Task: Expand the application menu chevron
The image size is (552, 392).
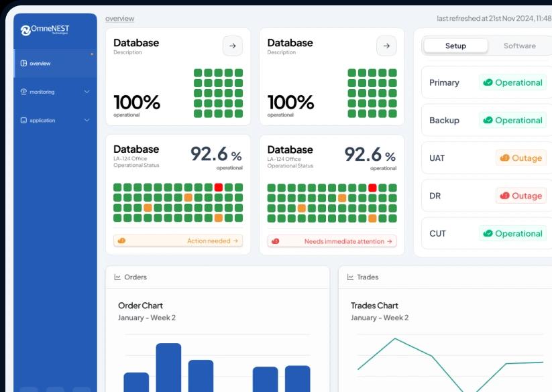Action: pos(87,121)
